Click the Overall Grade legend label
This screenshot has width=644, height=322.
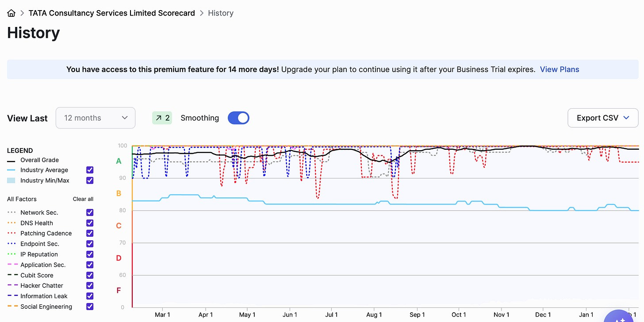point(39,160)
